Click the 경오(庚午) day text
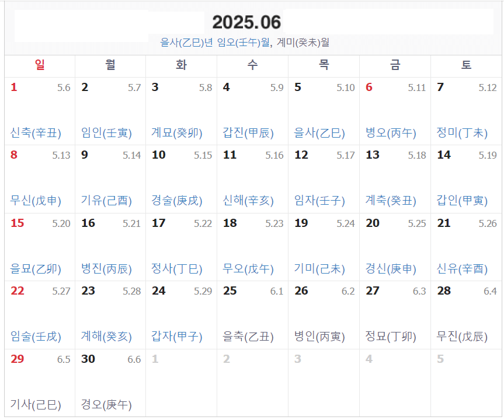The width and height of the screenshot is (504, 420). 106,404
